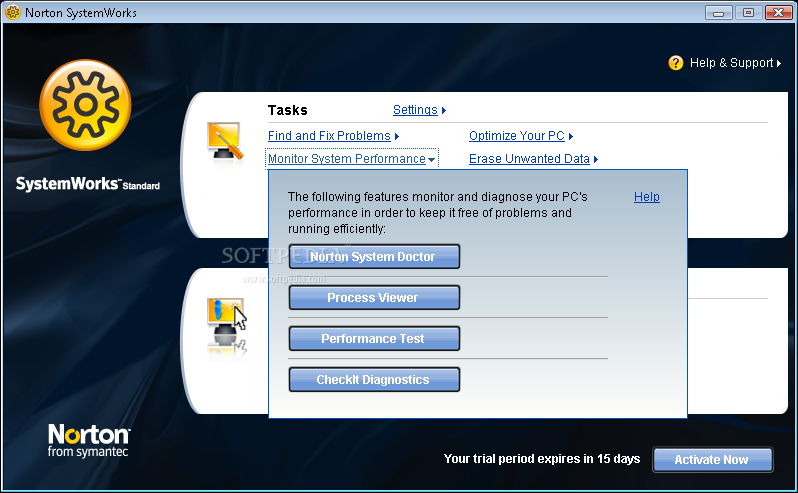Toggle the Monitor System Performance down arrow
This screenshot has height=493, width=798.
pyautogui.click(x=432, y=160)
